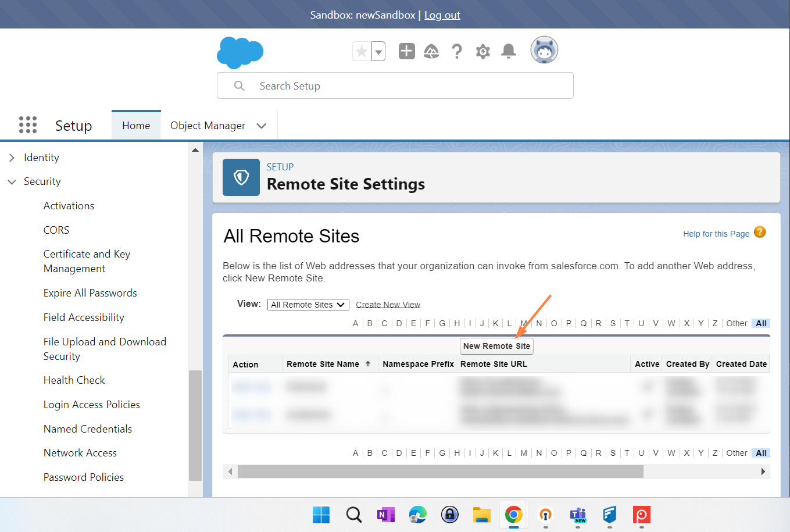The width and height of the screenshot is (790, 532).
Task: Open the All Remote Sites view dropdown
Action: tap(308, 305)
